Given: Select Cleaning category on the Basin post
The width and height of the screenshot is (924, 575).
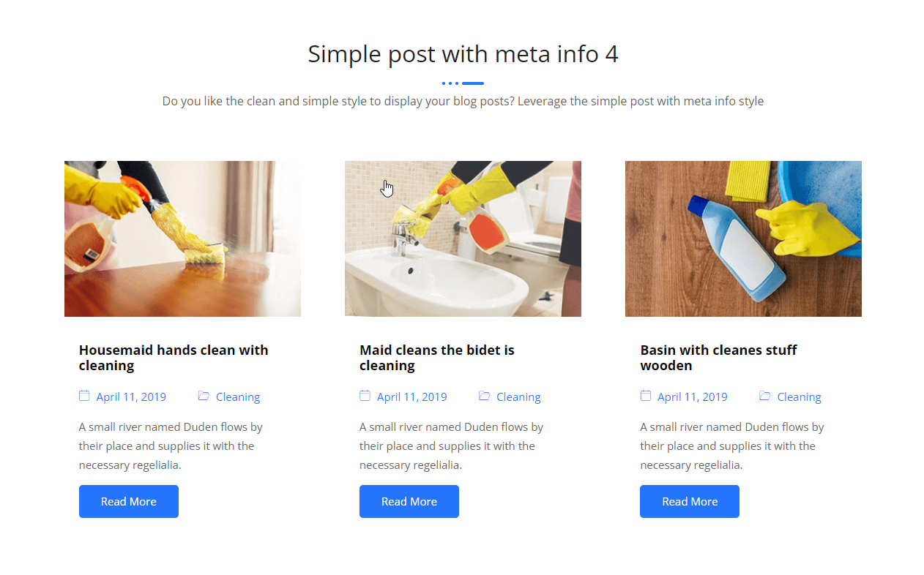Looking at the screenshot, I should tap(799, 397).
